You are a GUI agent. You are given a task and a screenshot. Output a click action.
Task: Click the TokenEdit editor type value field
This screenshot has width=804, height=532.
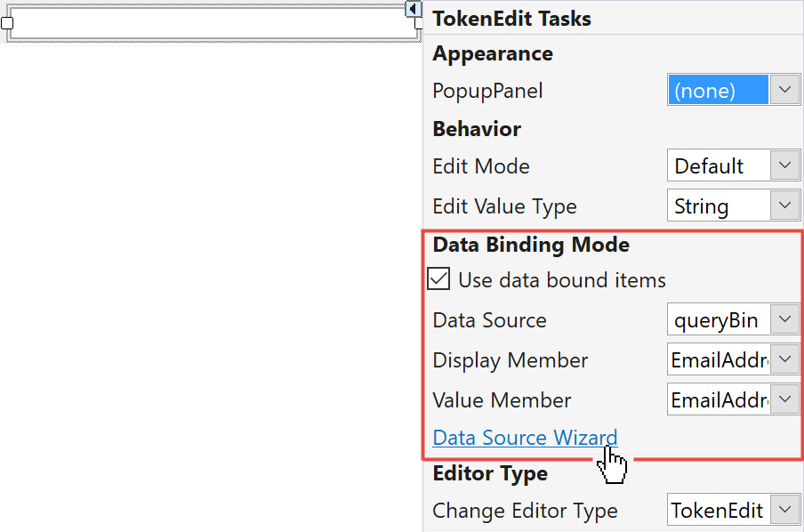coord(717,510)
